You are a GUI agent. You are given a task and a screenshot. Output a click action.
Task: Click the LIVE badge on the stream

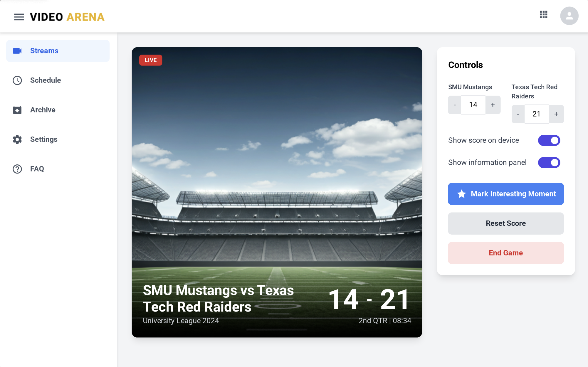151,60
